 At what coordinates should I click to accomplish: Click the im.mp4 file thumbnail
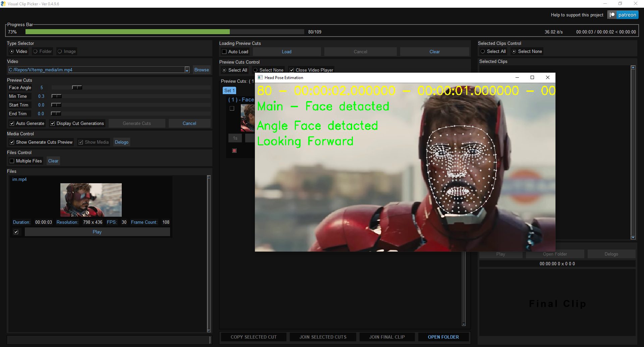coord(91,200)
